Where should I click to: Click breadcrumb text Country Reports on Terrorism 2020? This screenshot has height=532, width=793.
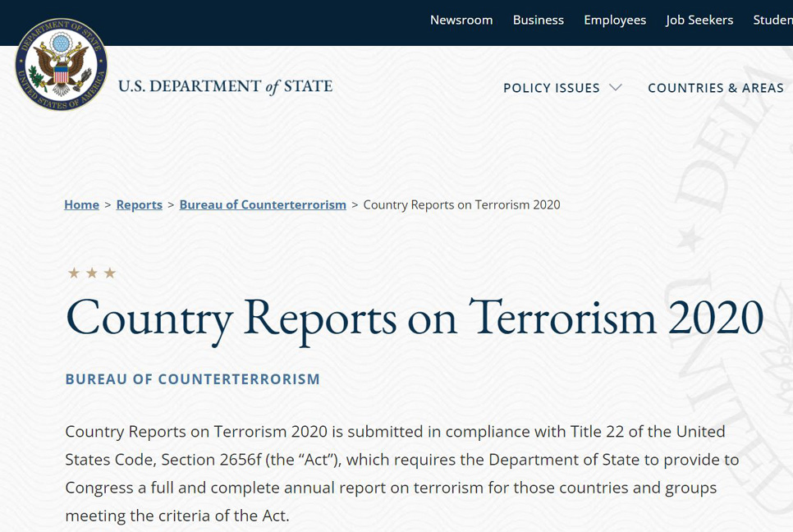click(461, 204)
